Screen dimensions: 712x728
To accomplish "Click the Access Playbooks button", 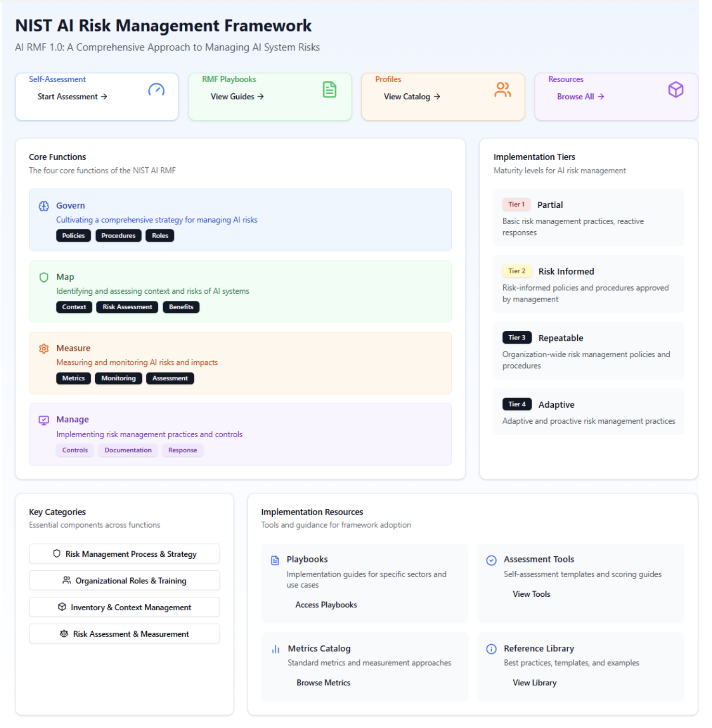I will 326,605.
